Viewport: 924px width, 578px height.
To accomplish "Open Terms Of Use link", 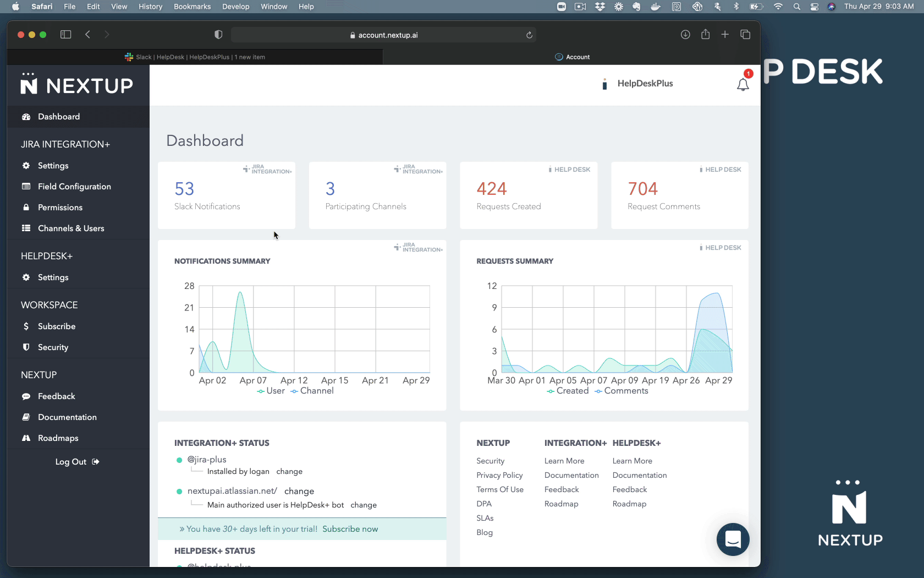I will point(500,490).
